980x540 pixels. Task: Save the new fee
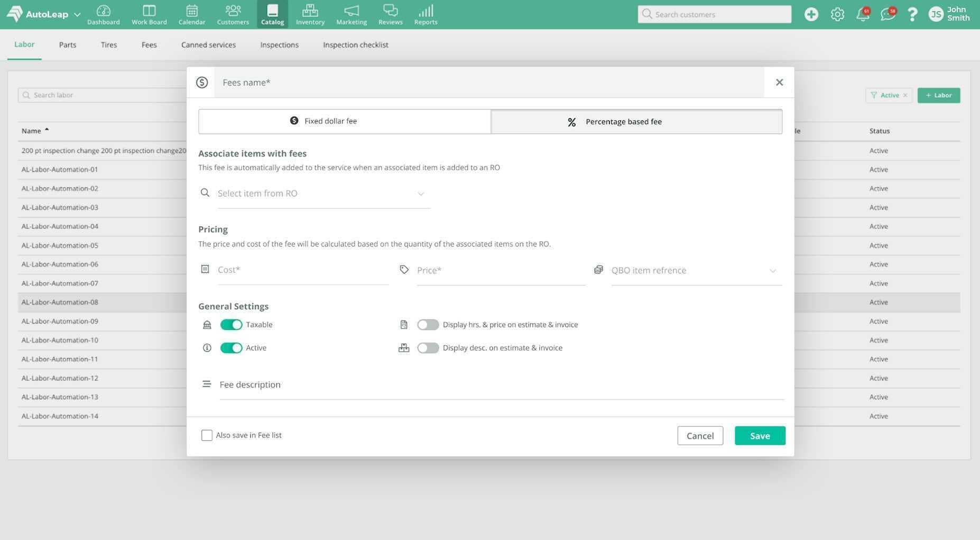760,434
